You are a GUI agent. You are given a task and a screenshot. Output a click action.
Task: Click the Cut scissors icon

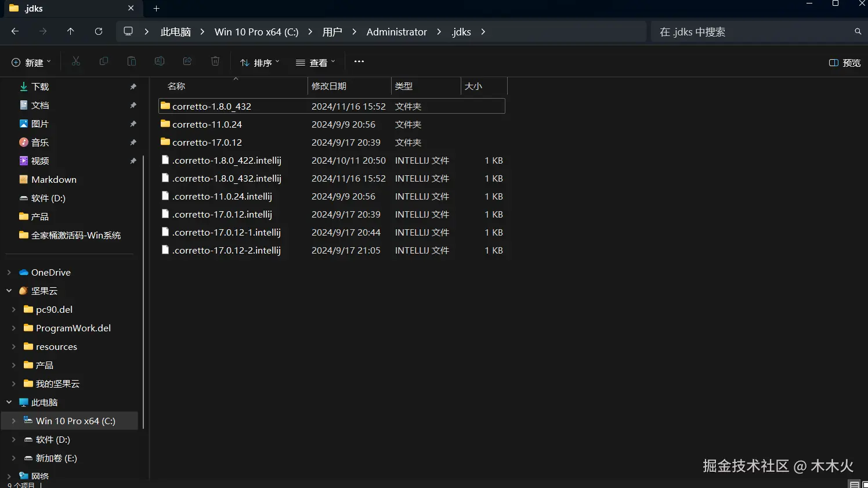(76, 62)
